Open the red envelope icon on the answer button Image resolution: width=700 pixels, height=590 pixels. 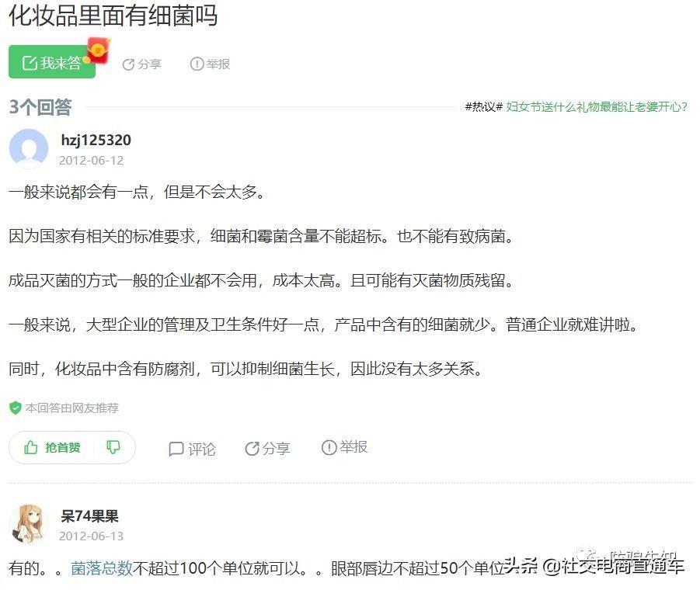click(x=98, y=50)
